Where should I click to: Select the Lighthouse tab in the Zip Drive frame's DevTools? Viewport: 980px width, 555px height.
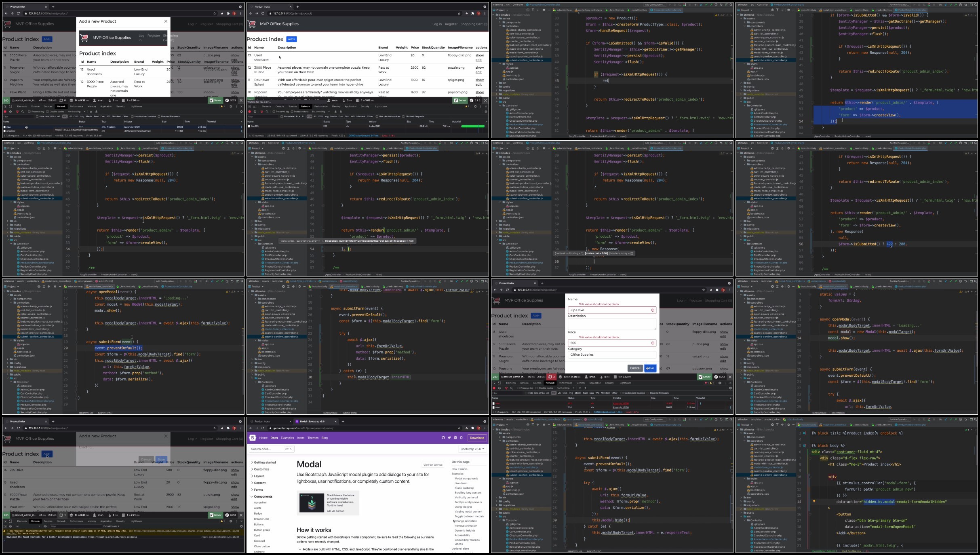(625, 383)
